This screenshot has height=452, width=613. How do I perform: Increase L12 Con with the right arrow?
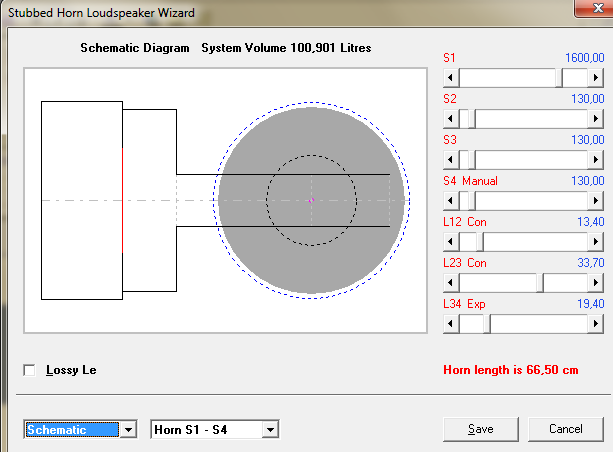pyautogui.click(x=595, y=242)
